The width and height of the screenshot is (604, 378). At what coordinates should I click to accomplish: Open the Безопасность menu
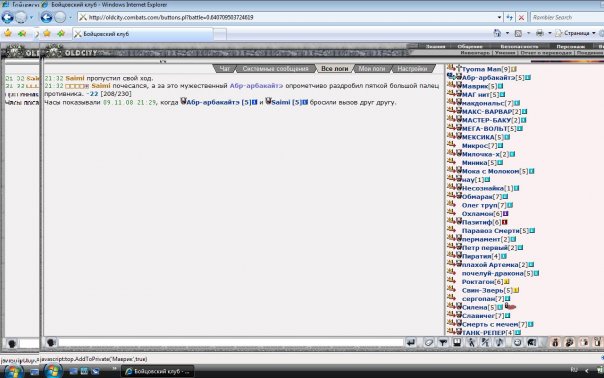click(x=519, y=46)
